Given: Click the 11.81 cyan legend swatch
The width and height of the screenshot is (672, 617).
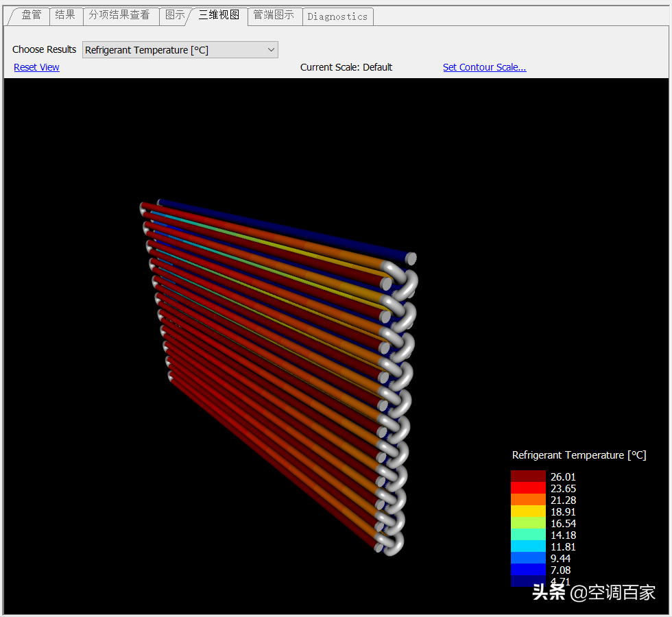Looking at the screenshot, I should click(x=528, y=546).
